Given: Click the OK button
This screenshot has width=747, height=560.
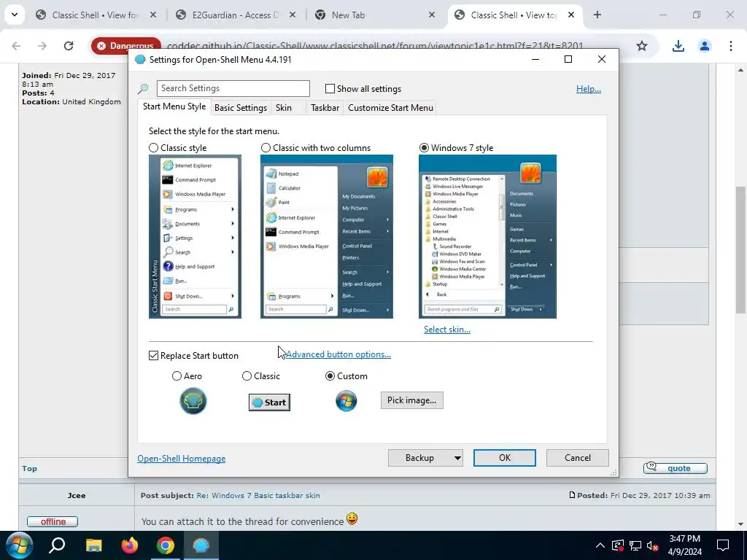Looking at the screenshot, I should (x=505, y=458).
